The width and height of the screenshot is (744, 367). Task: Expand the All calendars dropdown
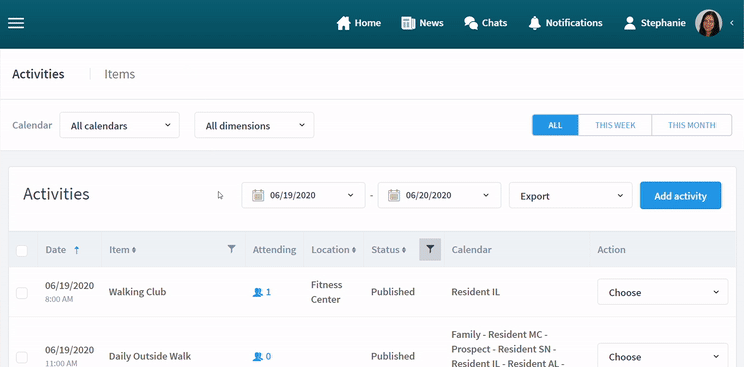(120, 125)
